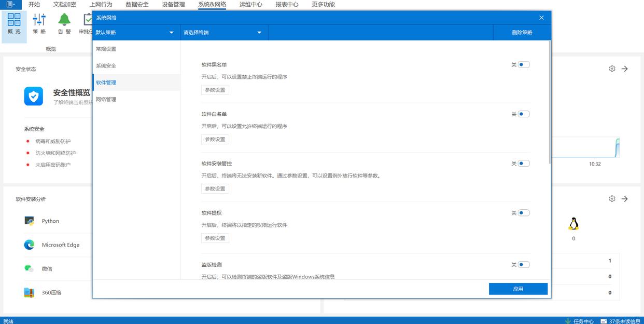Screen dimensions: 644x324
Task: Enable the 软件黑名单 toggle switch
Action: (x=523, y=65)
